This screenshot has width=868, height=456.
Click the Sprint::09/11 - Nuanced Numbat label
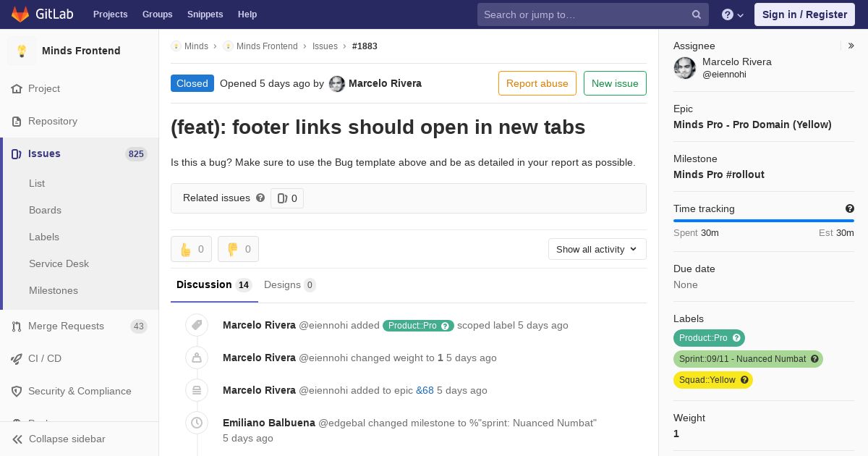point(748,359)
